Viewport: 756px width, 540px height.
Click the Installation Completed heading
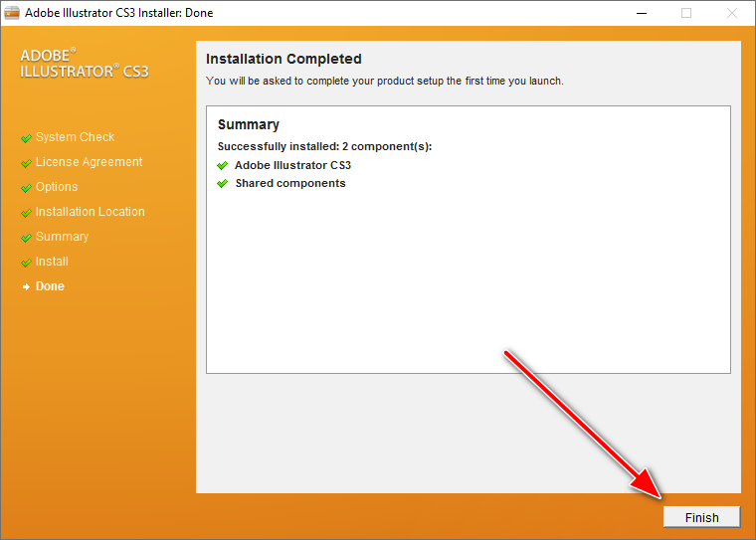(283, 60)
